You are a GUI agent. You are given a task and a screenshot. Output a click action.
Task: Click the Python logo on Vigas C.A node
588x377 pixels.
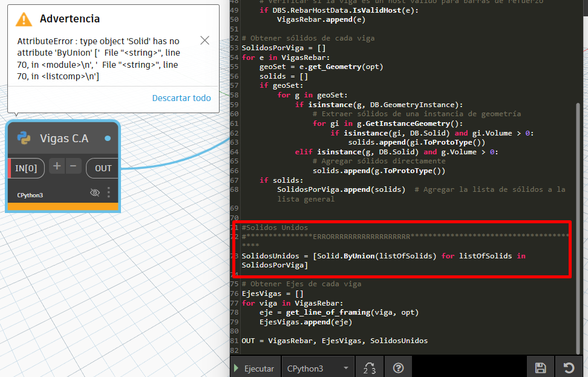click(x=24, y=138)
